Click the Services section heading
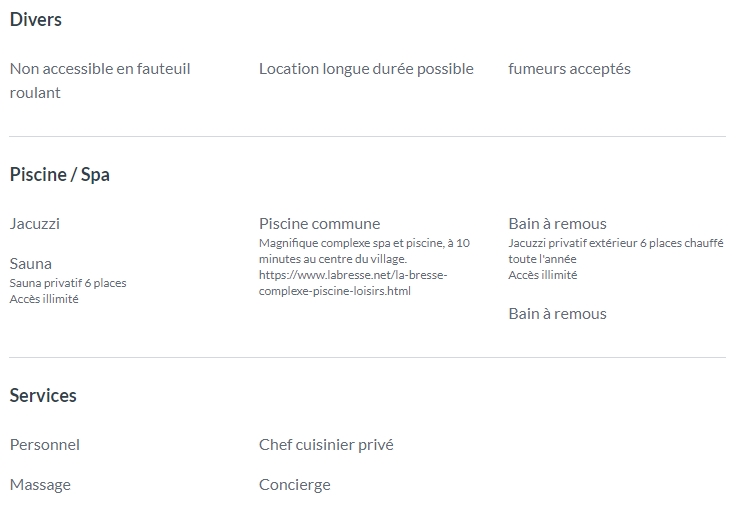Viewport: 740px width, 516px height. point(43,396)
